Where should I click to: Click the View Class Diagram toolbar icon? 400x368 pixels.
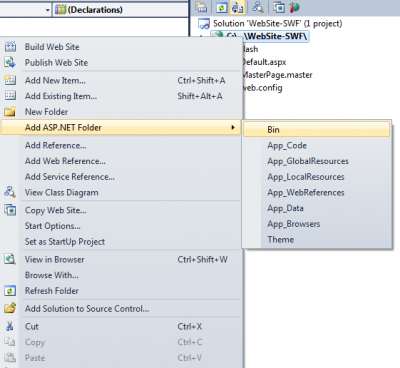coord(257,7)
